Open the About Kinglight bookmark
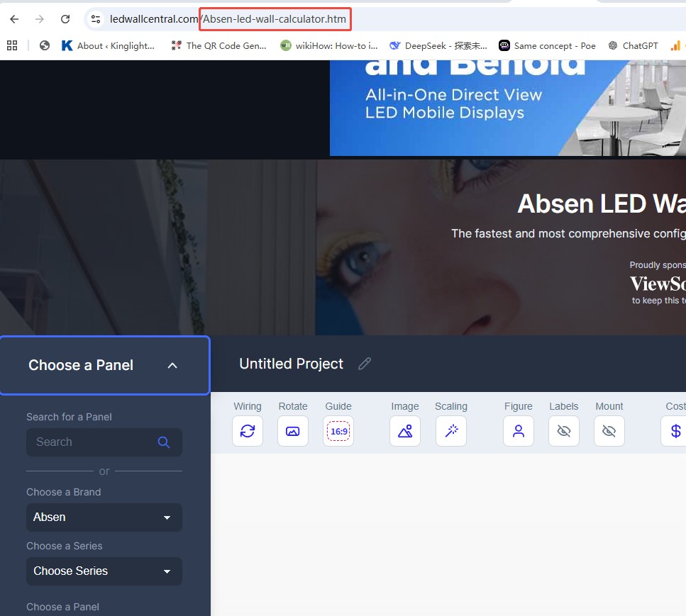 pos(108,45)
